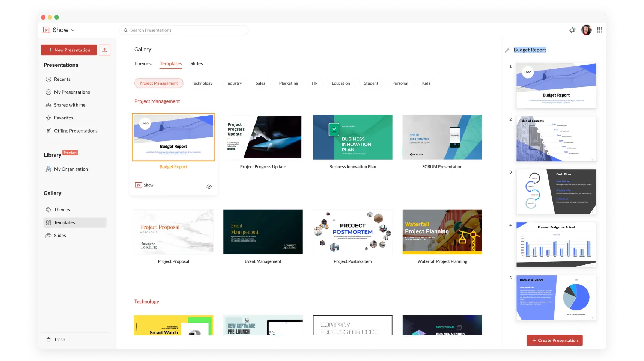Switch to the Slides tab
The width and height of the screenshot is (644, 361).
click(196, 63)
